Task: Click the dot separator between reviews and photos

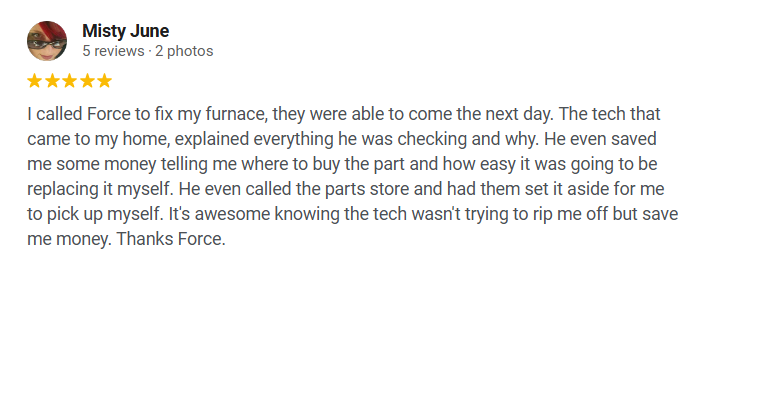Action: pos(150,52)
